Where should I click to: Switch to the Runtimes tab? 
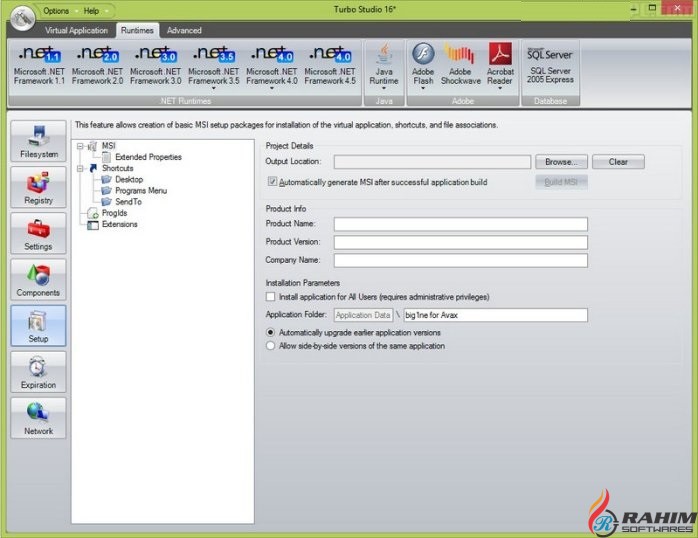pyautogui.click(x=137, y=30)
